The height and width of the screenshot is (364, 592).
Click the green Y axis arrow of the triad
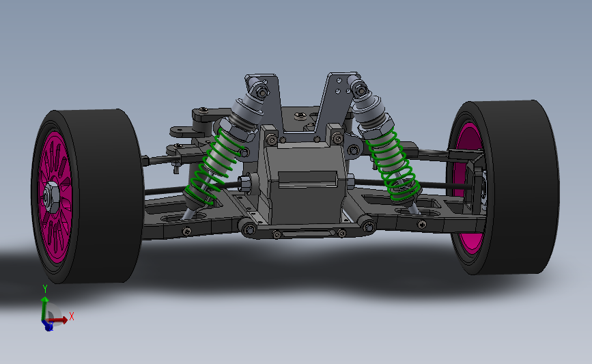point(44,308)
